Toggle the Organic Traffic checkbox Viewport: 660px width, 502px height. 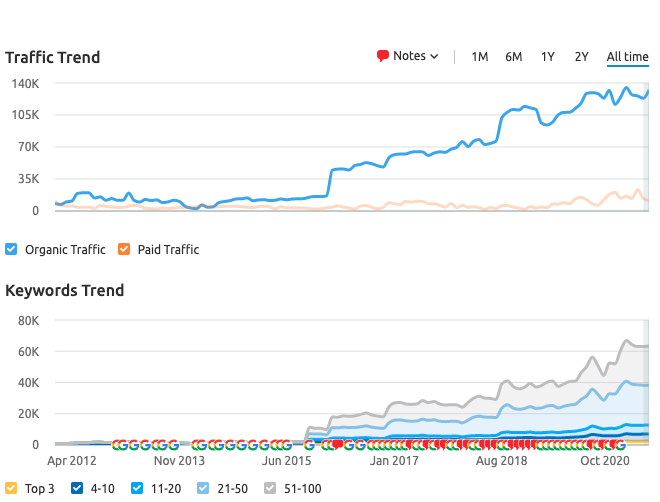click(x=11, y=249)
